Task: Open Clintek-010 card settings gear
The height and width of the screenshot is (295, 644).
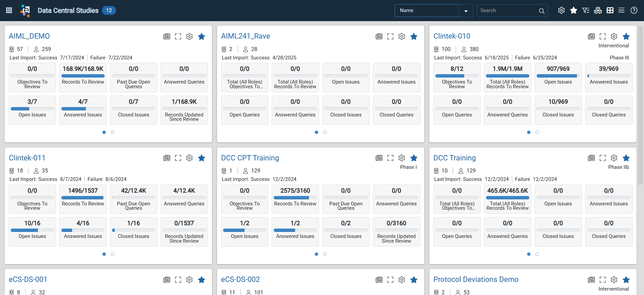Action: (614, 36)
